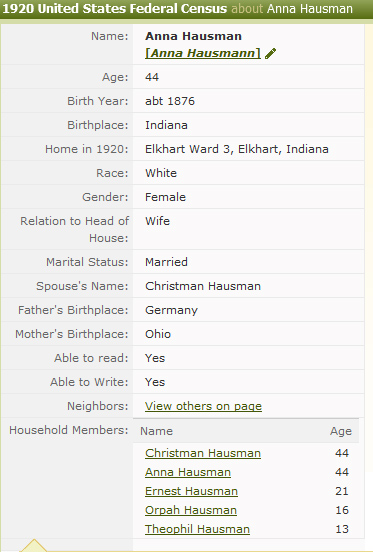This screenshot has height=552, width=373.
Task: Click the pencil edit icon beside Anna Hausmann
Action: 270,54
